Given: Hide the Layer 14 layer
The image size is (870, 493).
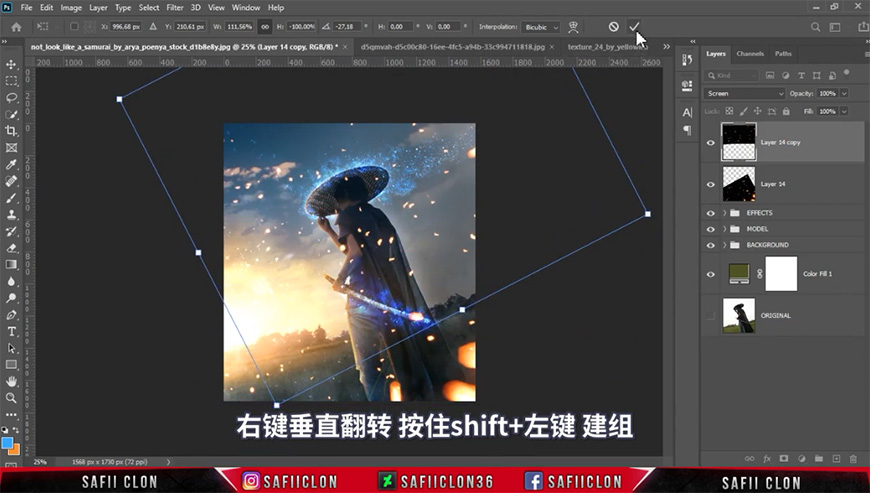Looking at the screenshot, I should 710,184.
